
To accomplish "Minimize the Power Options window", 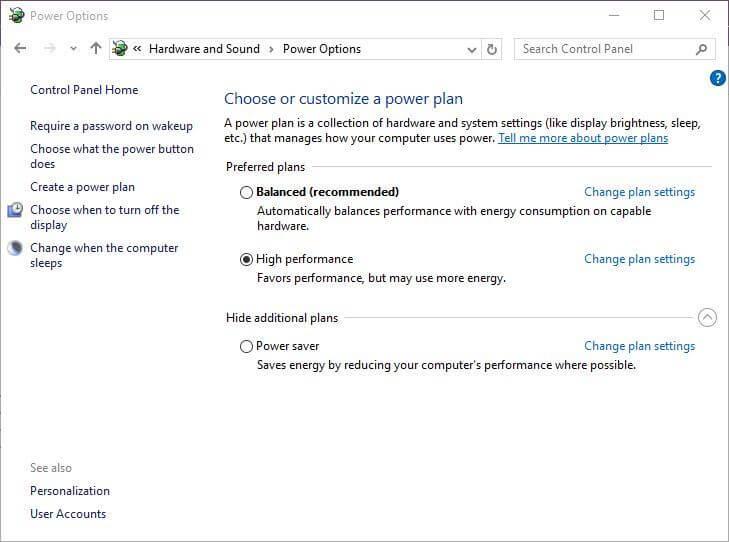I will pyautogui.click(x=614, y=15).
